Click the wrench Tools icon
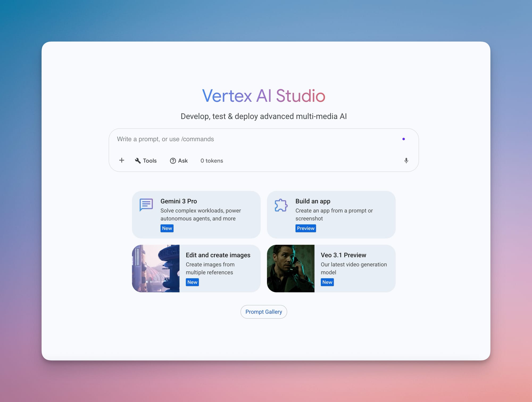The height and width of the screenshot is (402, 532). pos(138,161)
